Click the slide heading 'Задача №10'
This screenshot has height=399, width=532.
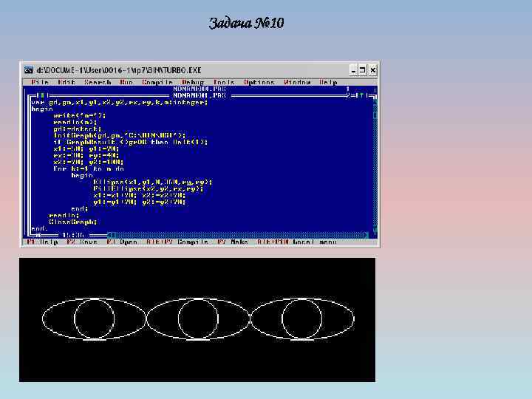pos(246,23)
